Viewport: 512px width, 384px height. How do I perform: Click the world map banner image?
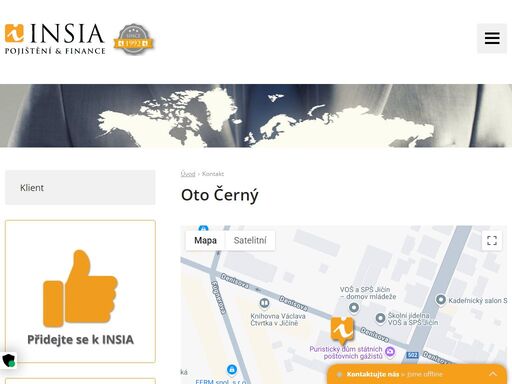pos(256,115)
